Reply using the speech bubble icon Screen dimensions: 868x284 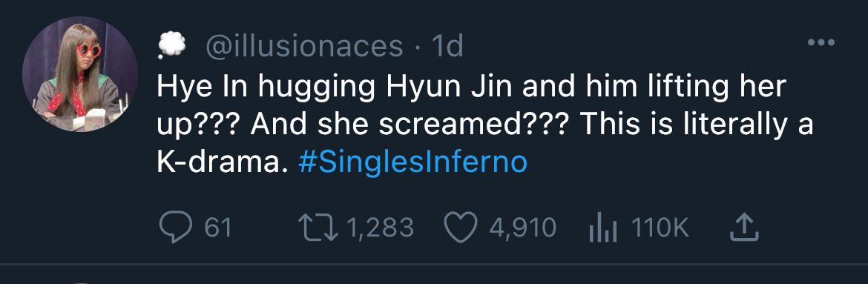point(176,228)
